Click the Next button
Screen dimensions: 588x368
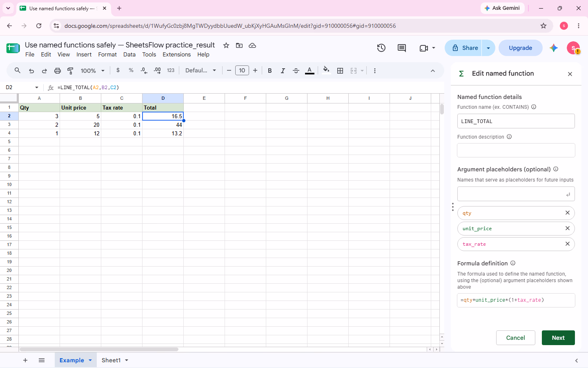tap(558, 338)
